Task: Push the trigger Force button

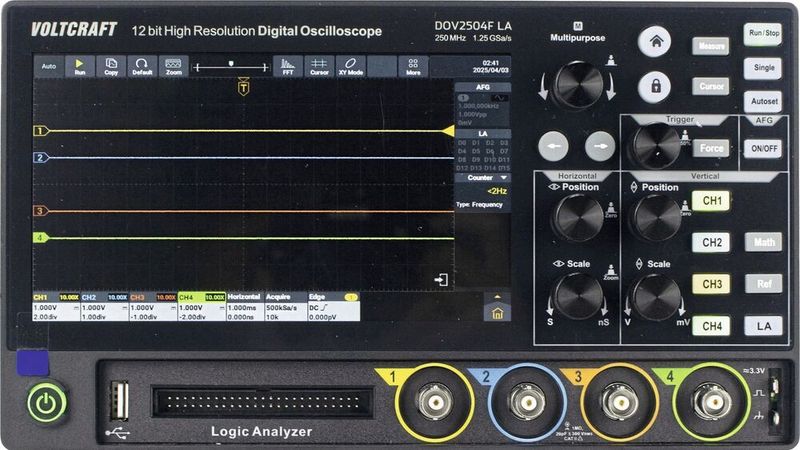Action: (711, 148)
